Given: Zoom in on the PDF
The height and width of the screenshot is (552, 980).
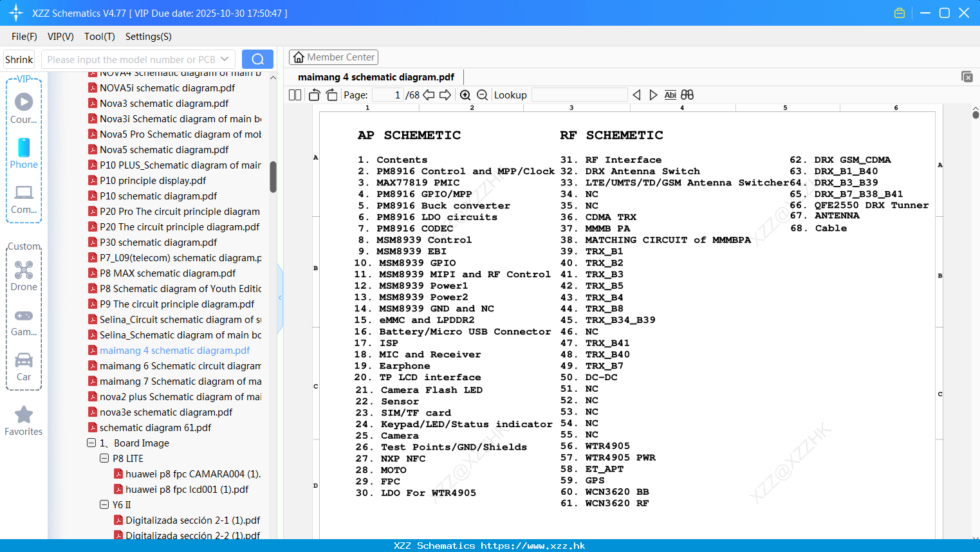Looking at the screenshot, I should 465,95.
